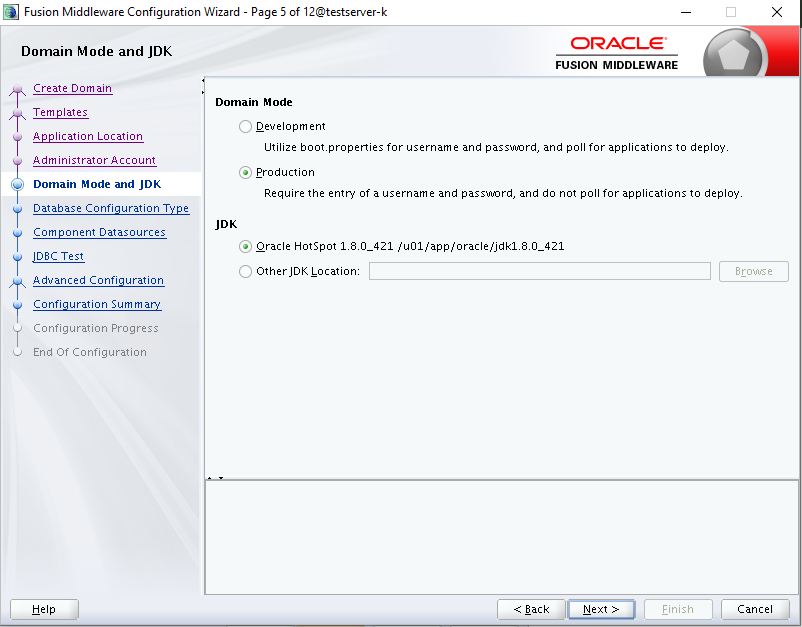Click the gray pentagon badge icon in the banner
Screen dimensions: 802x627
(x=733, y=55)
